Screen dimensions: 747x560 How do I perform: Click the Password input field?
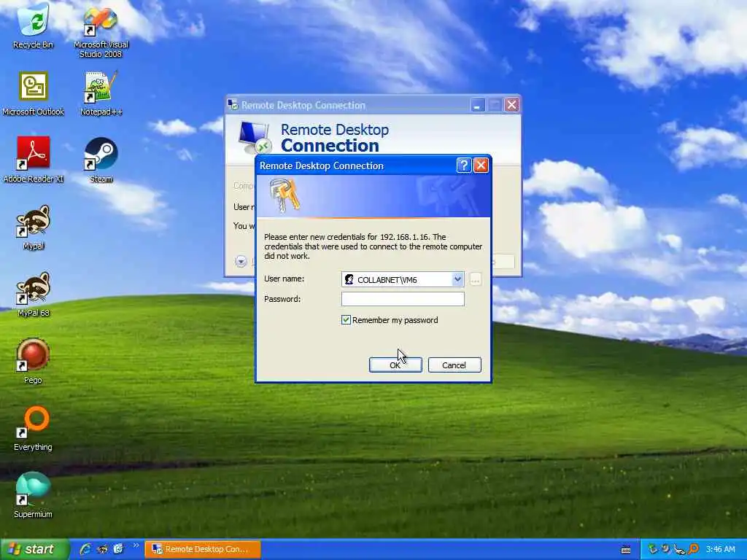pos(403,299)
